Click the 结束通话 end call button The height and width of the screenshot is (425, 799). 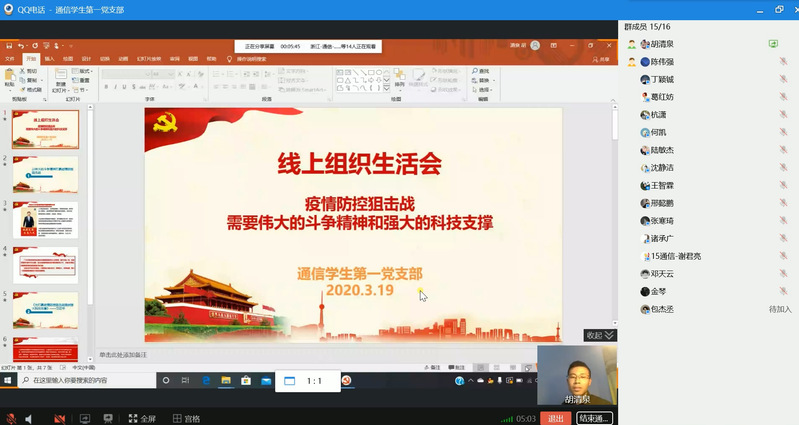(593, 418)
